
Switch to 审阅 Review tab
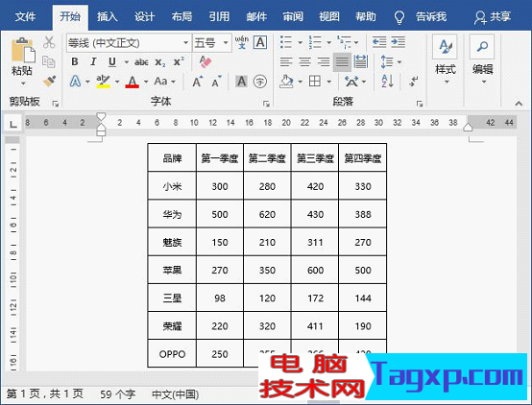tap(293, 16)
